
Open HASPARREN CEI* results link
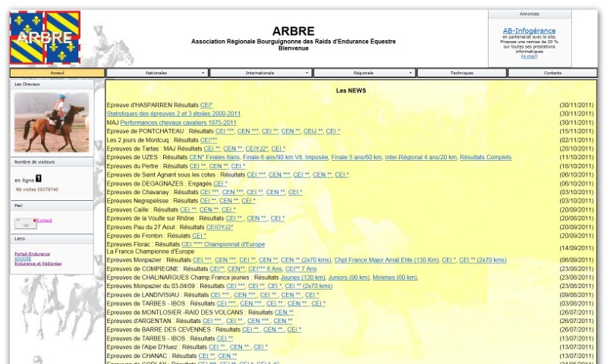pyautogui.click(x=206, y=105)
